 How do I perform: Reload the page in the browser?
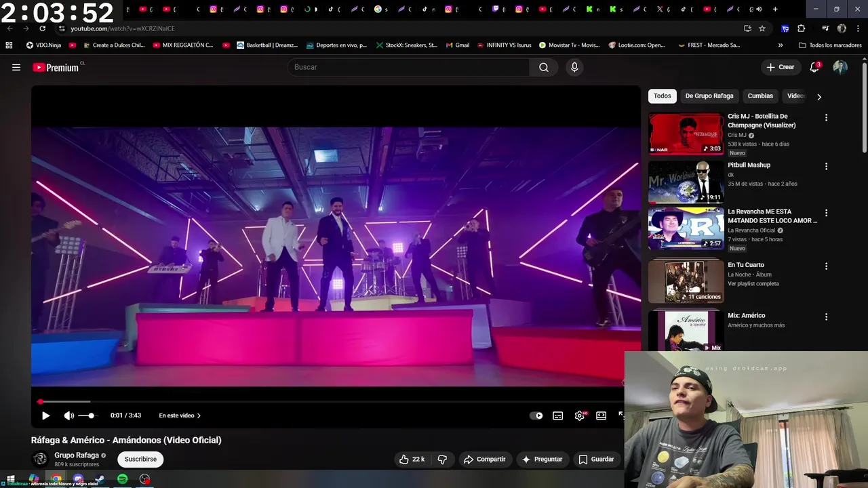(x=42, y=28)
